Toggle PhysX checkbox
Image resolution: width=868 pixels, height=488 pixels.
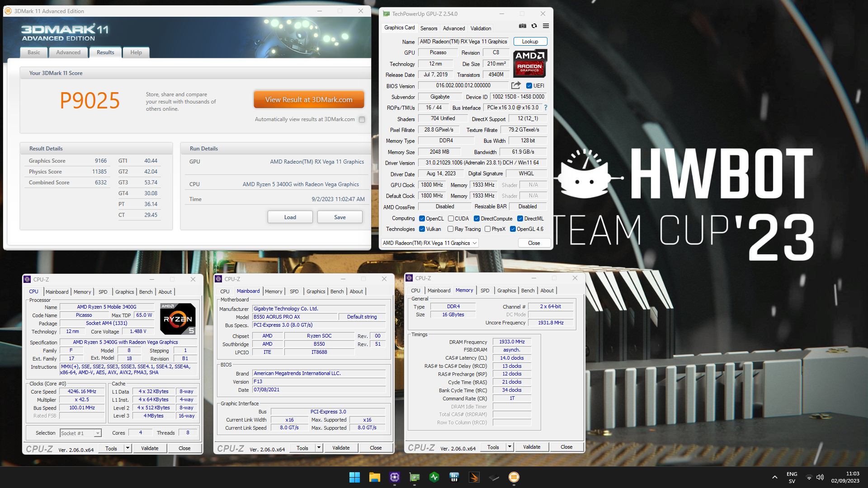coord(487,229)
